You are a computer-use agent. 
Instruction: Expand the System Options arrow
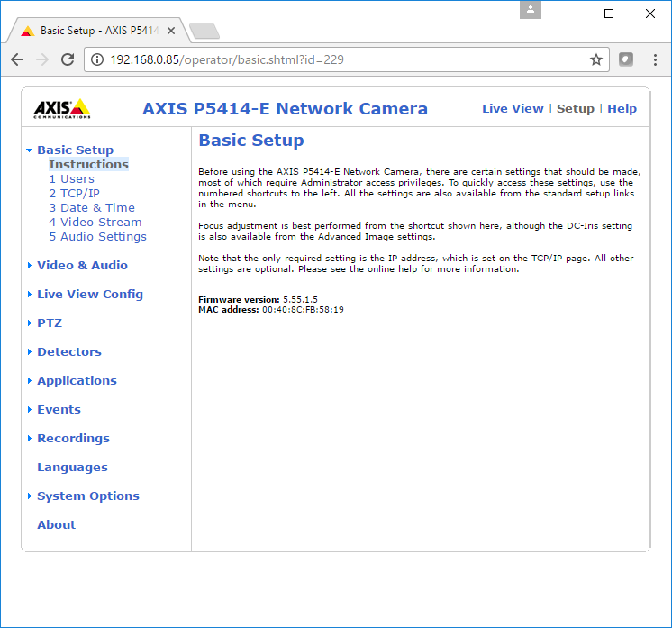click(29, 496)
